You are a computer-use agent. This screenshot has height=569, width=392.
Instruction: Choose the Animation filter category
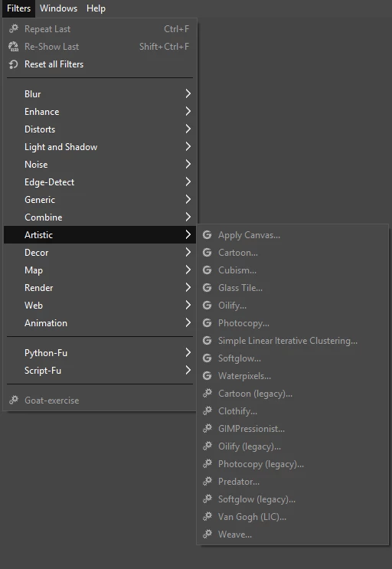click(100, 322)
